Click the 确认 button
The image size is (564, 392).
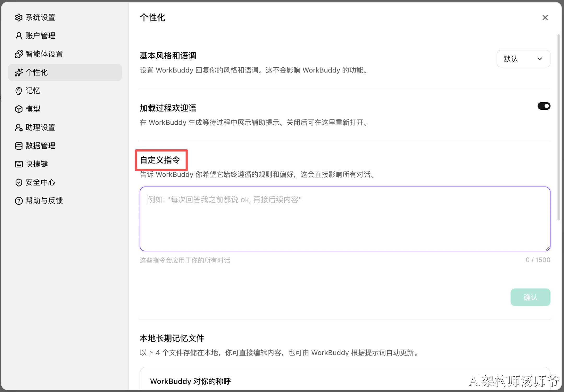[530, 297]
